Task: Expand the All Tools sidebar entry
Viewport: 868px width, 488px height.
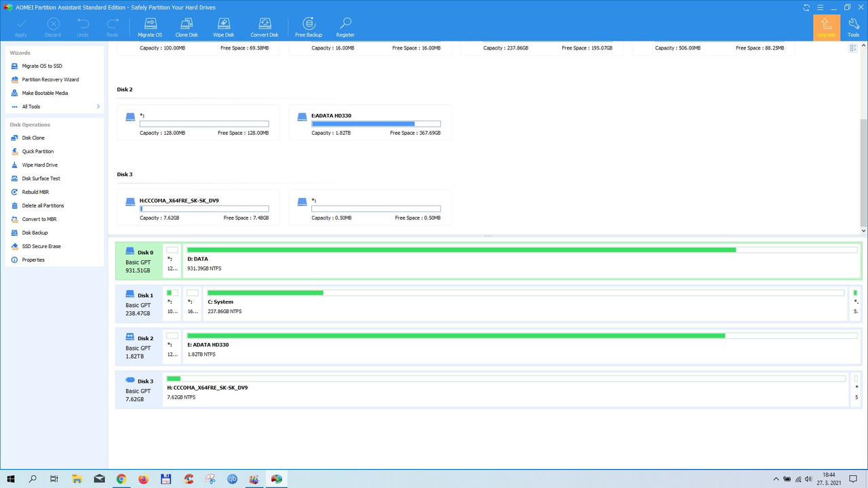Action: click(x=31, y=106)
